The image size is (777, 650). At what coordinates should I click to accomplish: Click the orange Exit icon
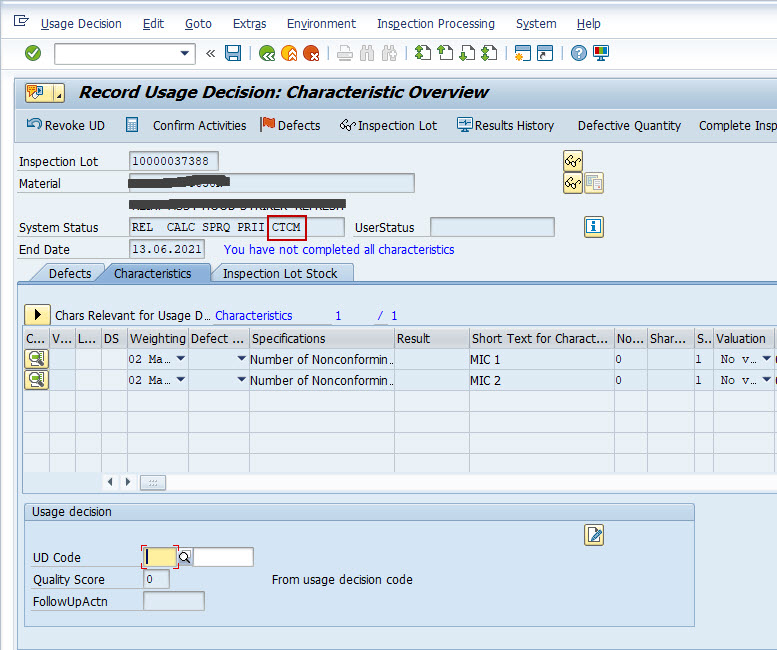point(289,53)
